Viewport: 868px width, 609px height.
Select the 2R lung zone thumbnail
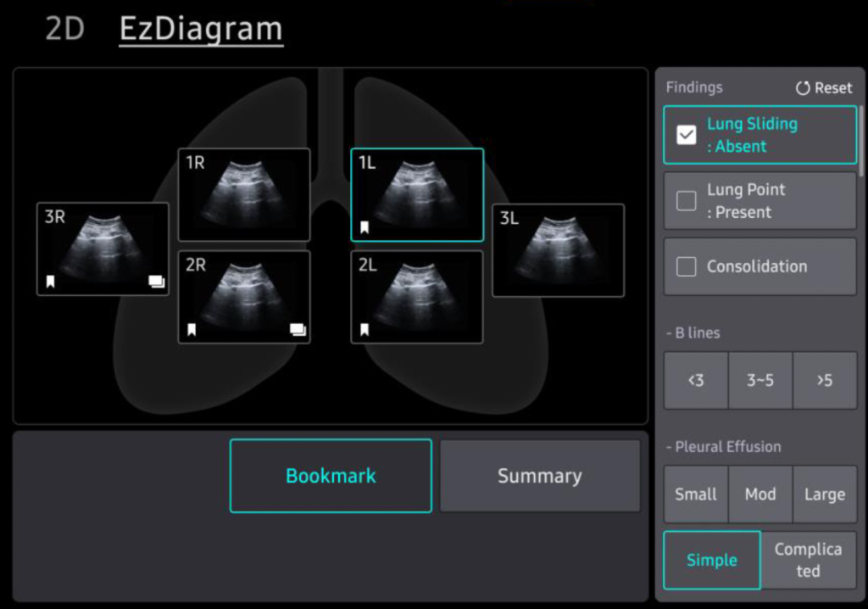click(244, 297)
